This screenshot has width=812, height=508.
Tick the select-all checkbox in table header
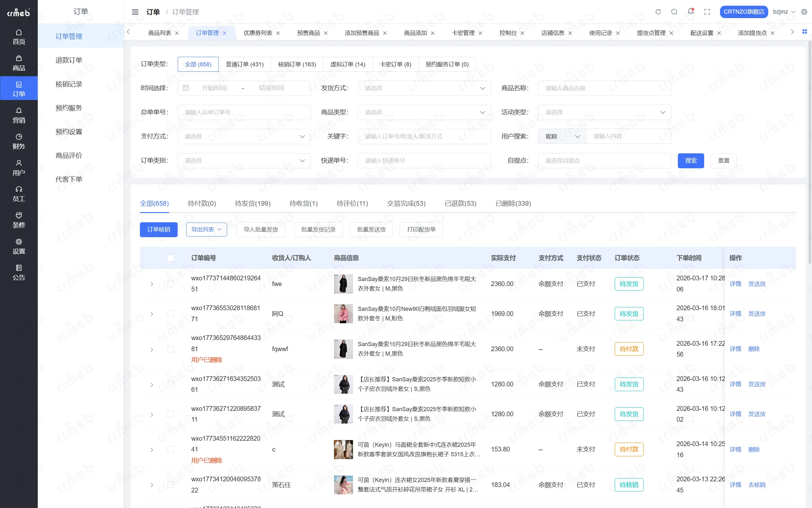(170, 258)
